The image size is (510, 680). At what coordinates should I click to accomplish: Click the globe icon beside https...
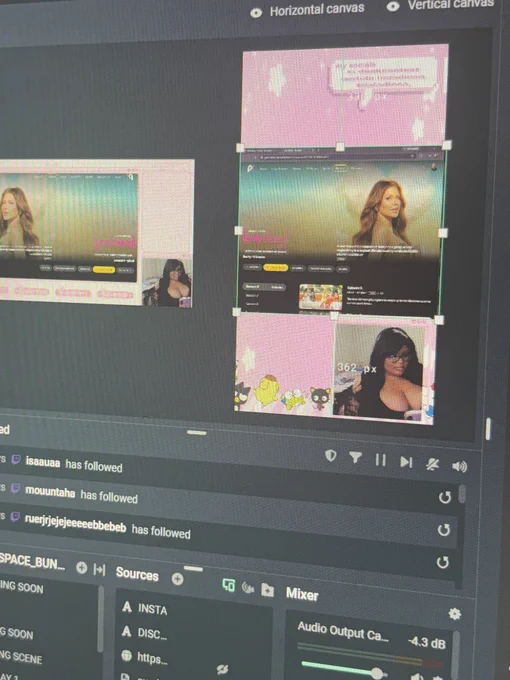click(127, 655)
